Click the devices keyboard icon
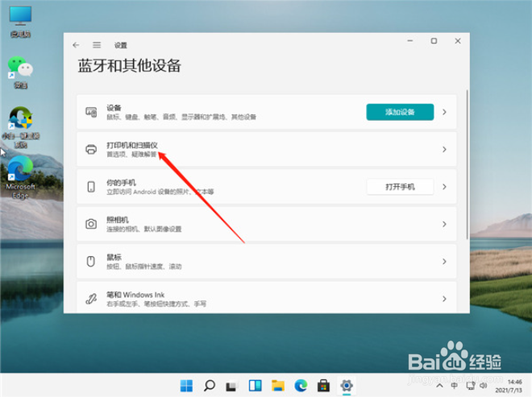This screenshot has height=397, width=532. click(x=91, y=112)
